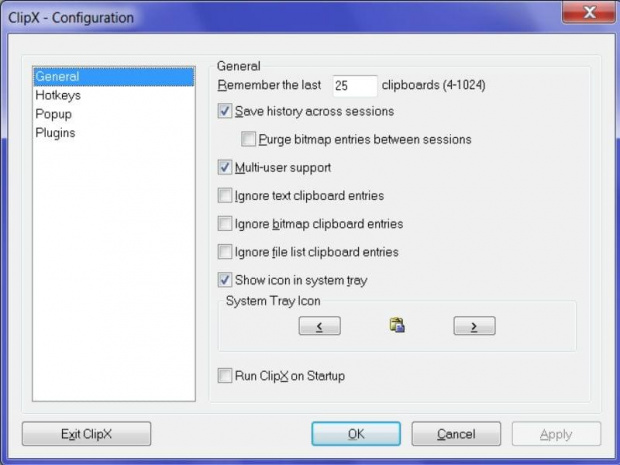Click the clipboard system tray icon preview
The height and width of the screenshot is (465, 620).
click(x=397, y=325)
